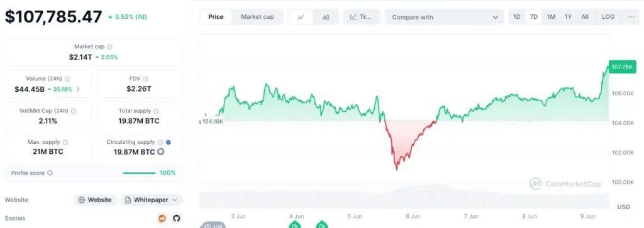Click the Profile score progress bar

139,173
